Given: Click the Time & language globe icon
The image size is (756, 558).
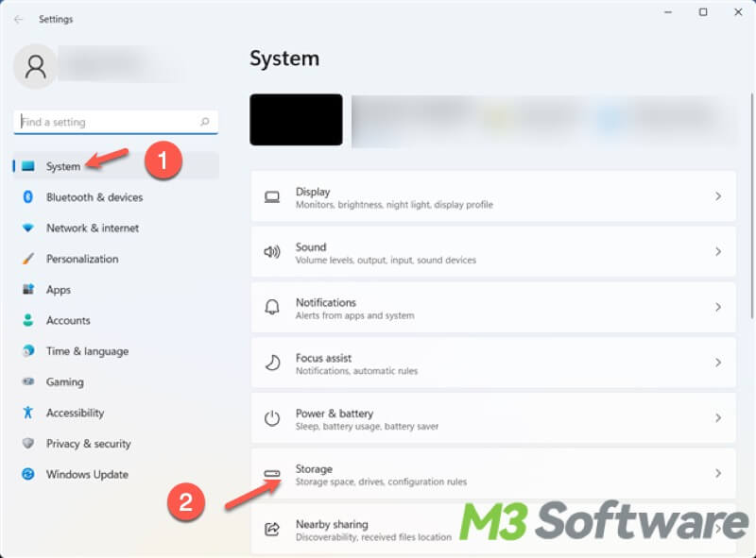Looking at the screenshot, I should [28, 351].
